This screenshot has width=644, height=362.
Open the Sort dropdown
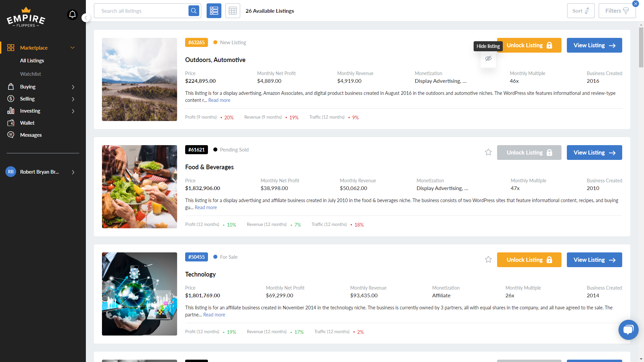click(x=581, y=11)
